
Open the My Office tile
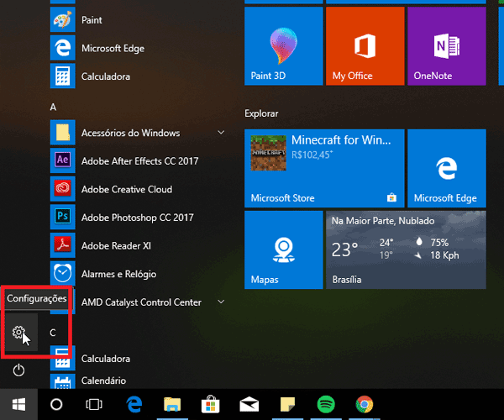[365, 46]
